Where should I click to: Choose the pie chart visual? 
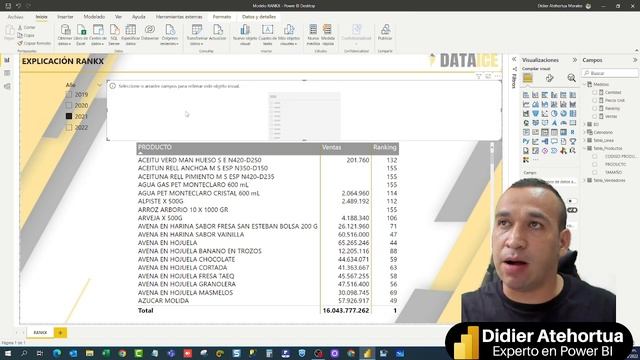click(554, 113)
